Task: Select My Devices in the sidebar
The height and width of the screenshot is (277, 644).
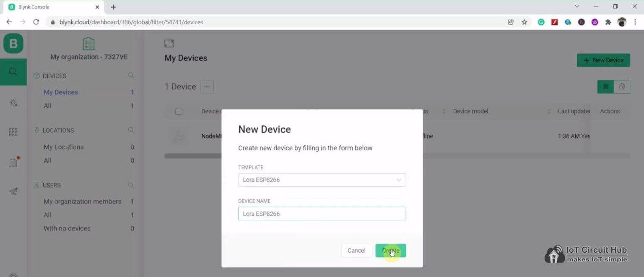Action: click(x=60, y=92)
